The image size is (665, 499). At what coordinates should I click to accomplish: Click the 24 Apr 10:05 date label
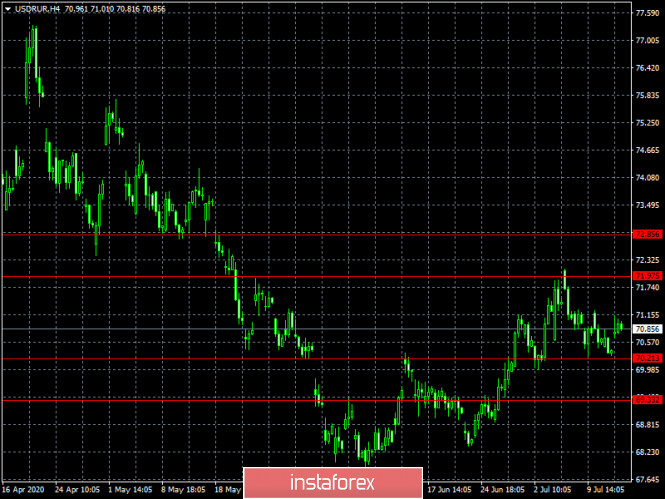click(78, 491)
